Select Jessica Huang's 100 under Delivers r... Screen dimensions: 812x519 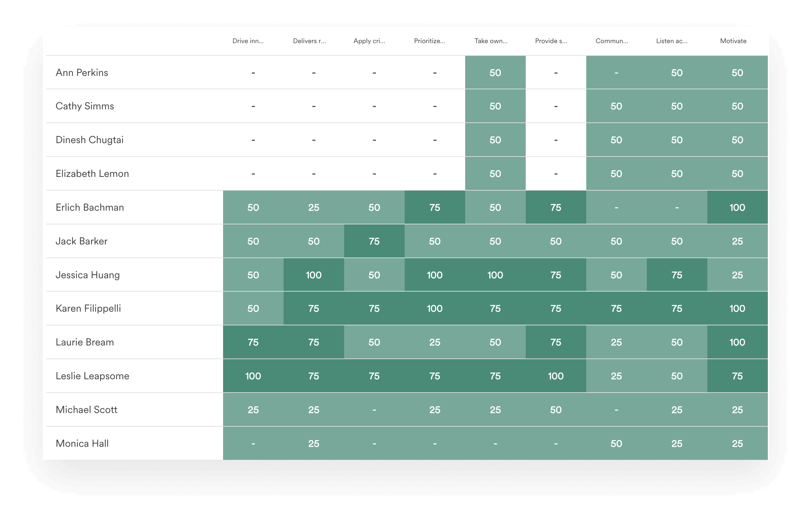click(314, 275)
